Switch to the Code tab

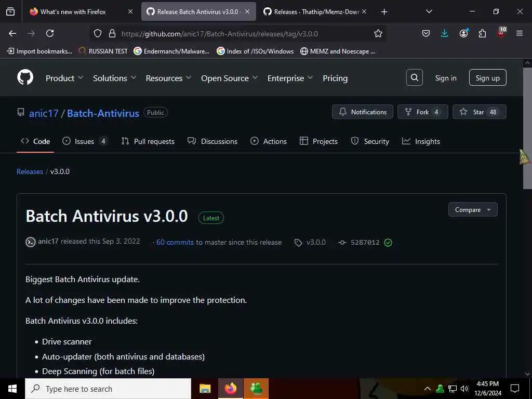pyautogui.click(x=35, y=141)
